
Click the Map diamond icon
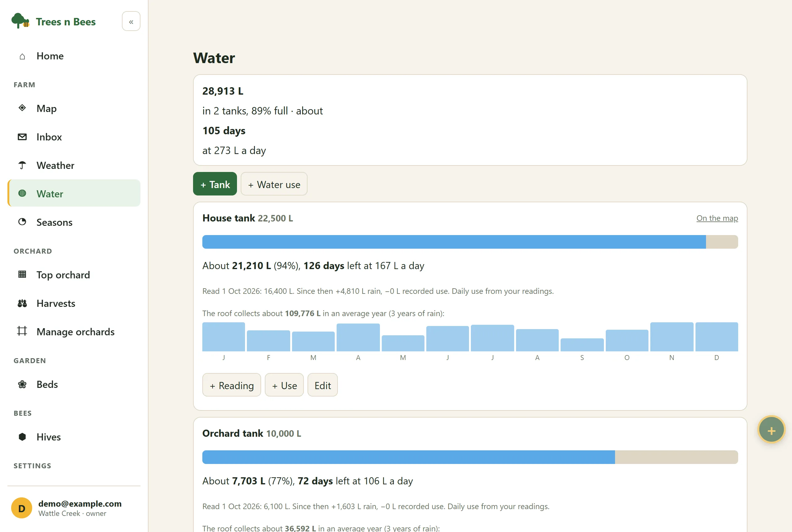click(22, 108)
